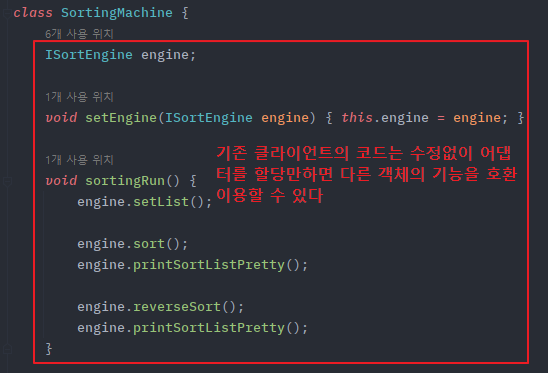
Task: Click the SortingMachine class name
Action: click(x=117, y=13)
